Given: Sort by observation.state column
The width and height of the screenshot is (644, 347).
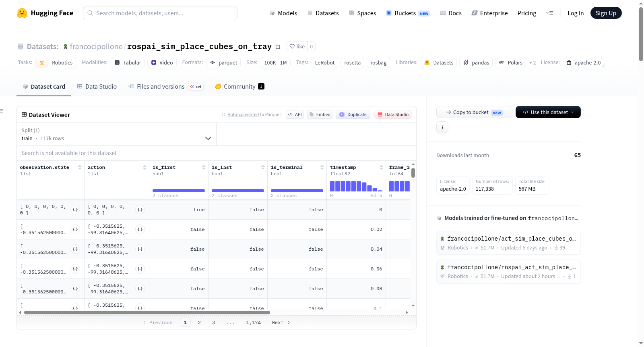Looking at the screenshot, I should [x=80, y=167].
